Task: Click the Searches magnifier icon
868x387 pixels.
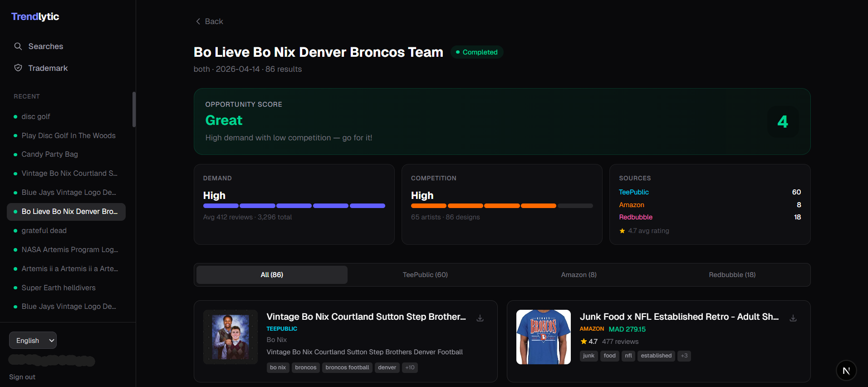Action: 18,46
